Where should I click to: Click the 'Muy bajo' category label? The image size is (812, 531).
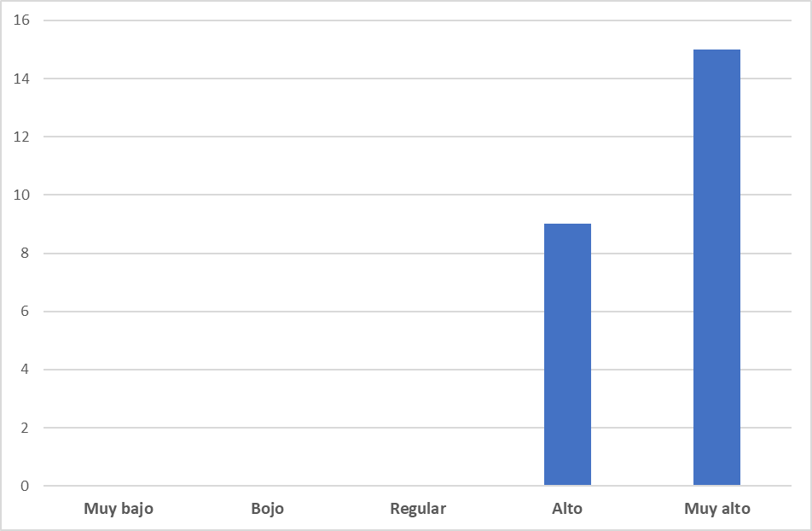(119, 509)
